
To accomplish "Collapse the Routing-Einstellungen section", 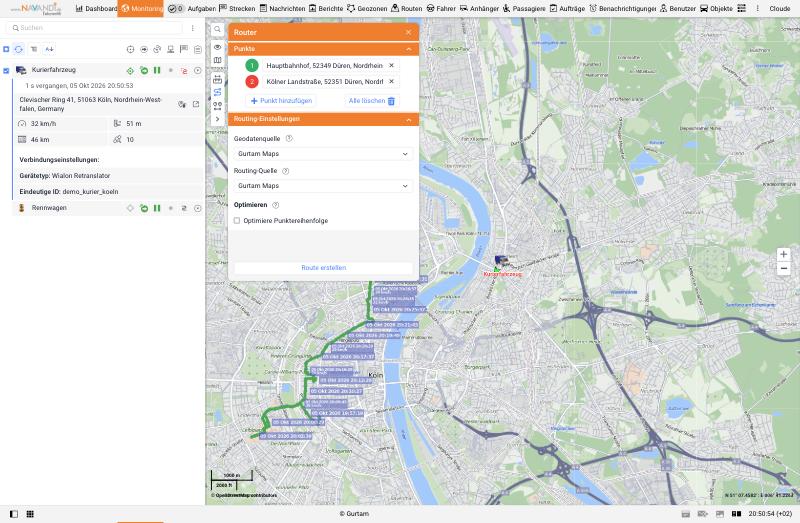I will (408, 119).
